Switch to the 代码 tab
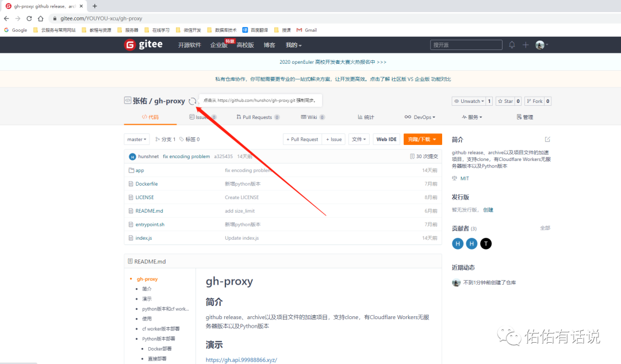 pos(150,117)
